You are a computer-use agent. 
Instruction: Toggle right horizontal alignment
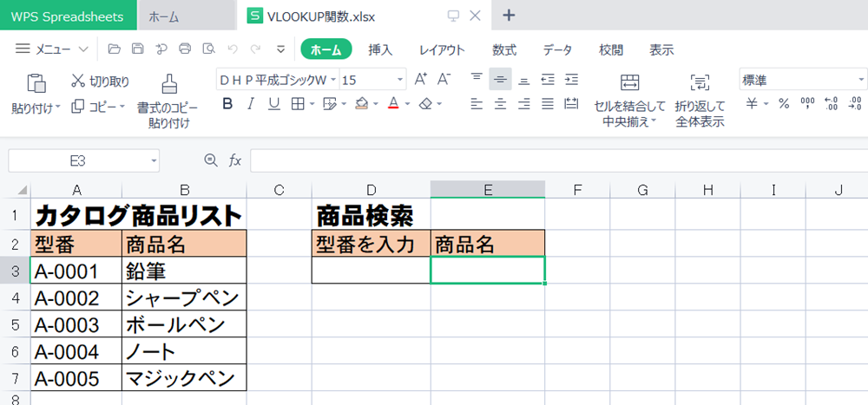(x=524, y=103)
